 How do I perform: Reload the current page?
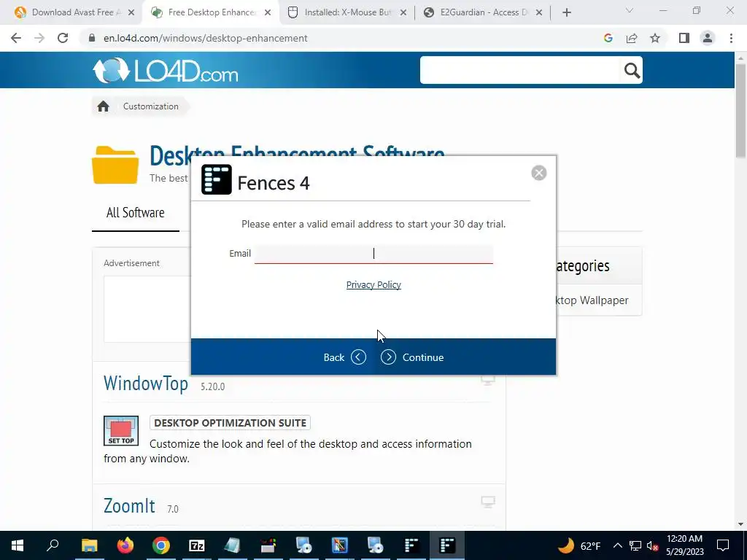[x=63, y=38]
